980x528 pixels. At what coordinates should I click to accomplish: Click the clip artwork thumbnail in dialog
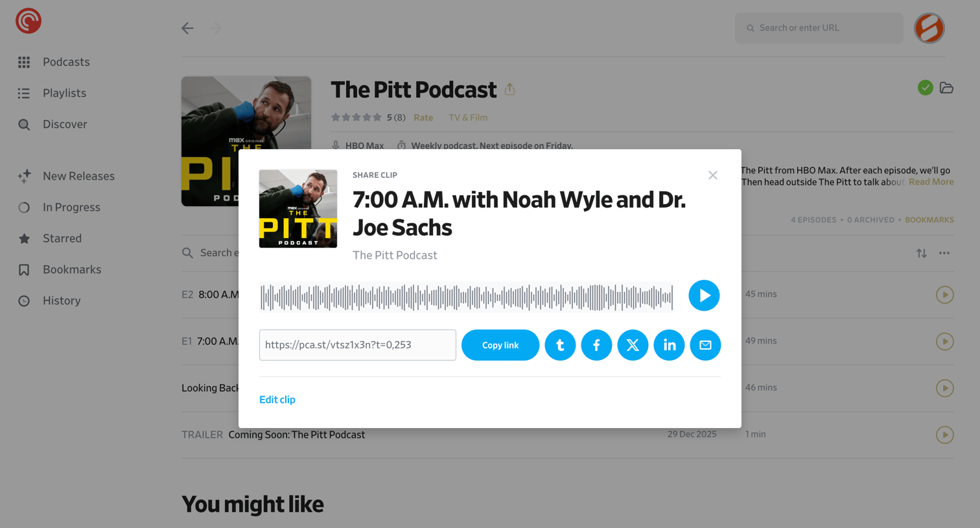click(298, 209)
